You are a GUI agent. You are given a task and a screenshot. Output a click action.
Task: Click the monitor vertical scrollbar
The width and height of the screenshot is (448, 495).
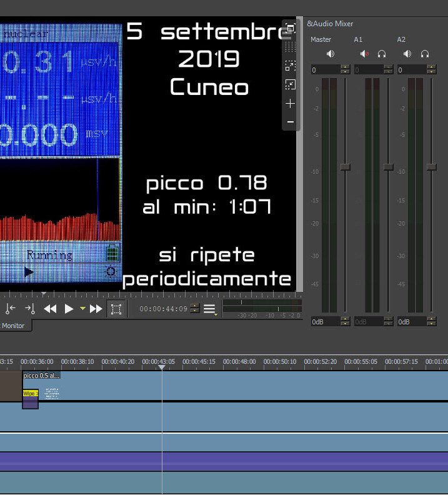click(300, 155)
